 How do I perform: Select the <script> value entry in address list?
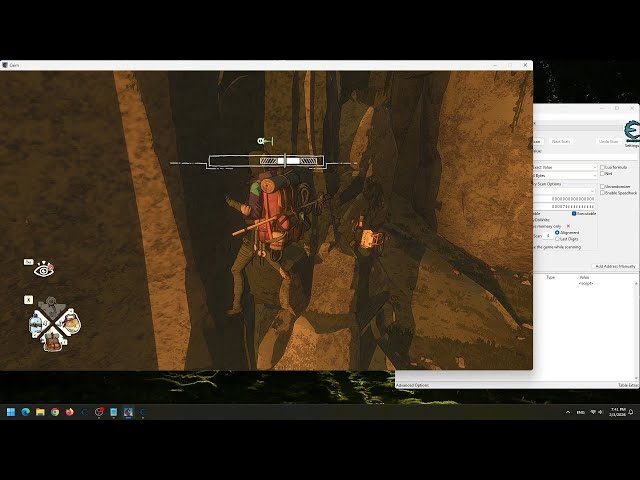[586, 283]
